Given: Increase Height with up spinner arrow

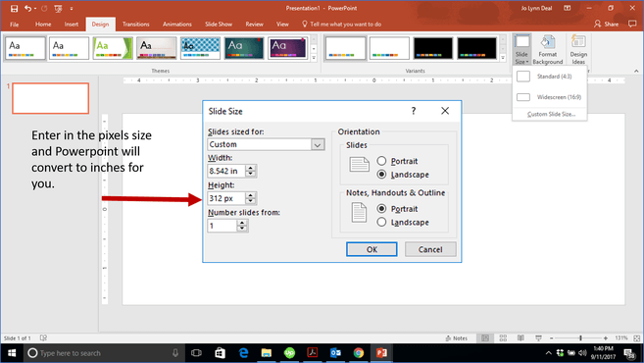Looking at the screenshot, I should (251, 195).
